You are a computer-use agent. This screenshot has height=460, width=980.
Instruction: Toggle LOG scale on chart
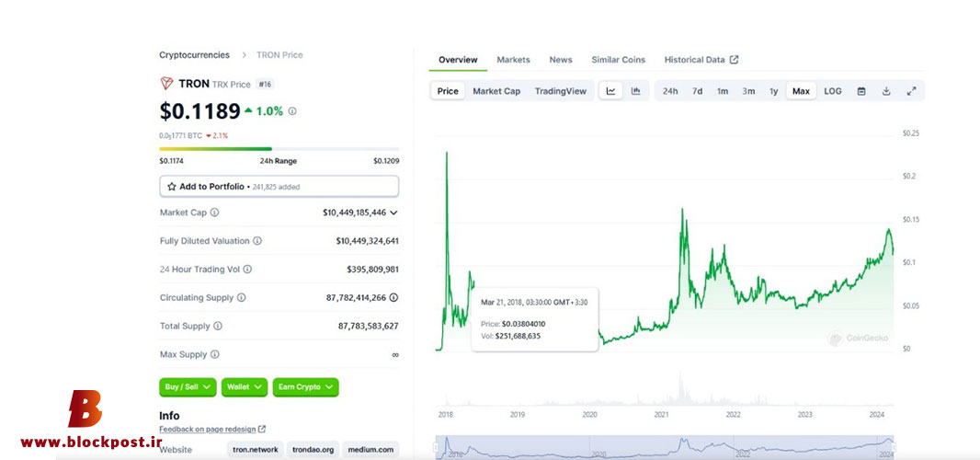coord(833,91)
